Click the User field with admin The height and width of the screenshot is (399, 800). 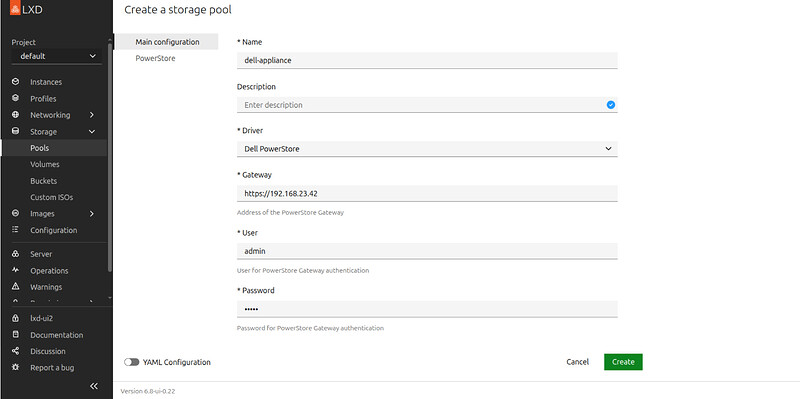click(427, 251)
